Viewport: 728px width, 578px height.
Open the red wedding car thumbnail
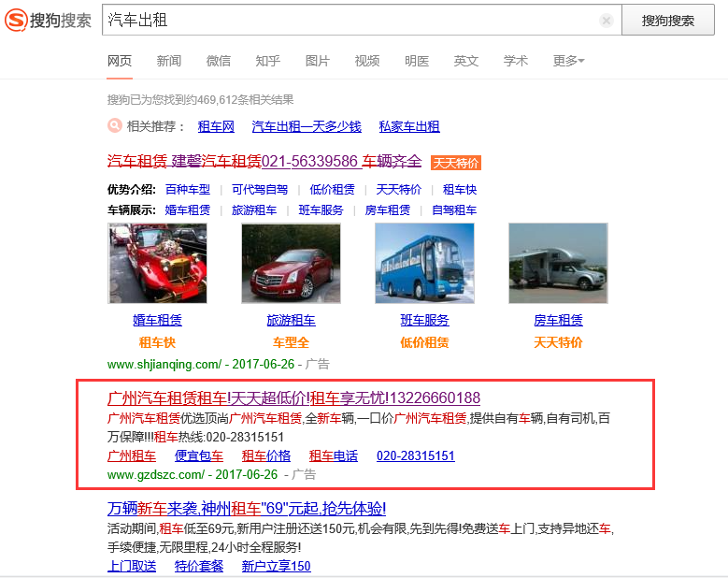click(x=157, y=264)
